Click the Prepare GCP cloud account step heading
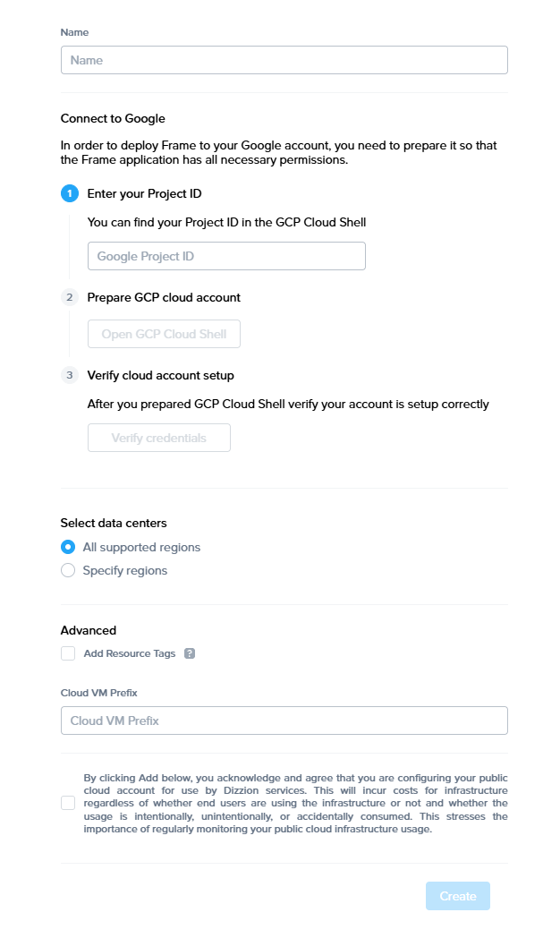 [x=164, y=297]
